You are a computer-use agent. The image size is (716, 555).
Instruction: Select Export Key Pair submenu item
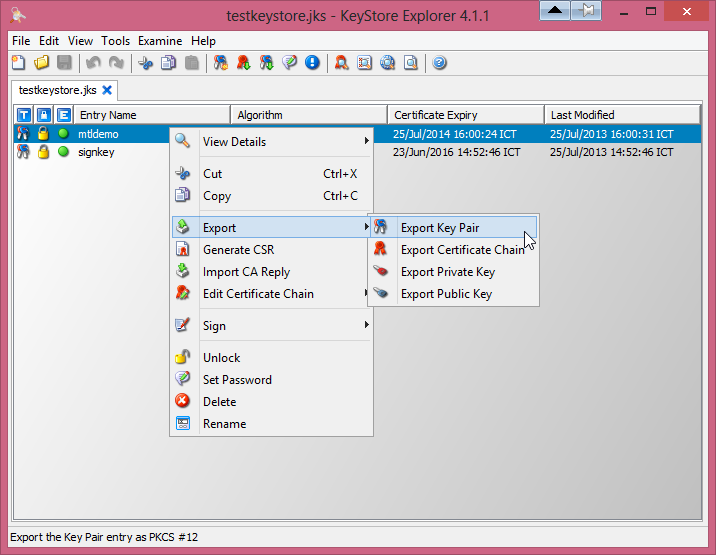click(x=453, y=227)
